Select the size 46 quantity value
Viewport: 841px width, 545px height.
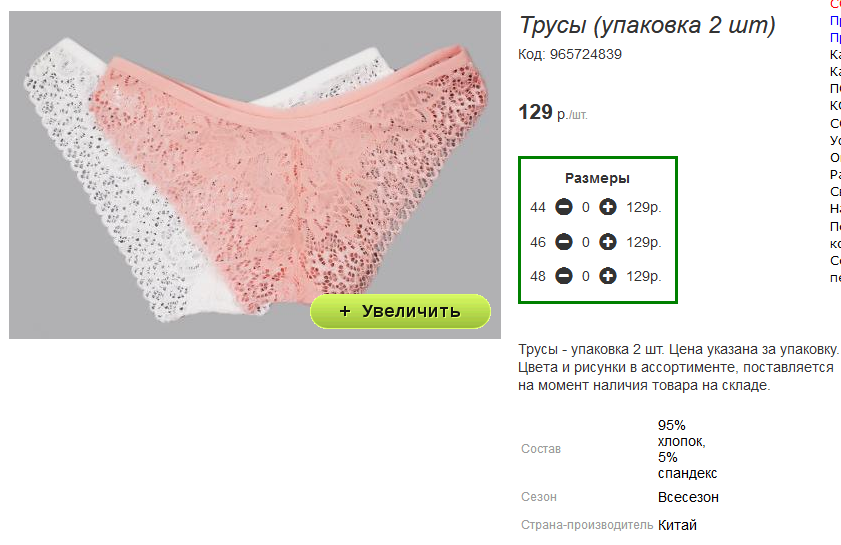point(586,242)
